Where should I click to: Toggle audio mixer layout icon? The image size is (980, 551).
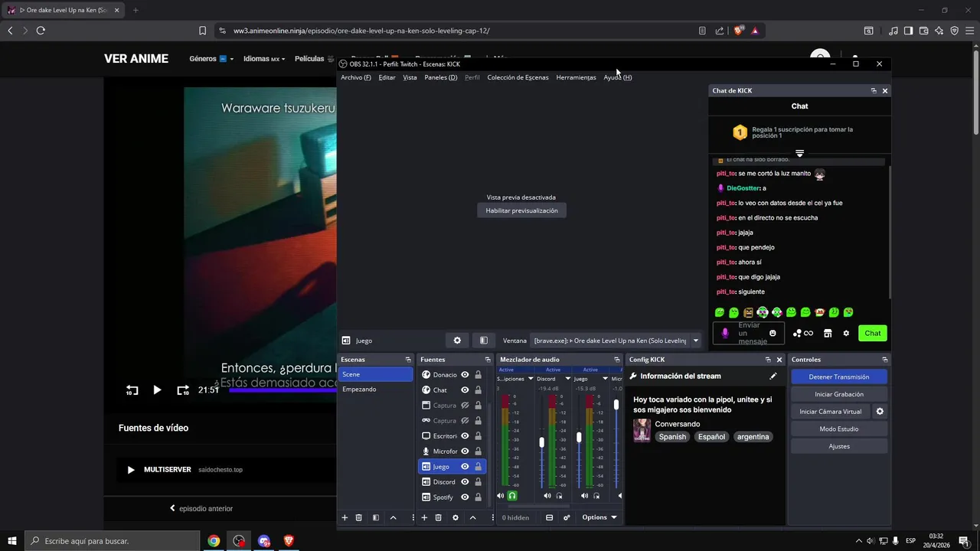[x=549, y=517]
